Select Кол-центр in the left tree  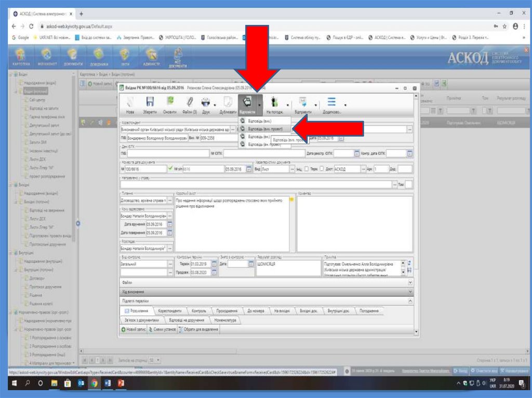coord(37,100)
